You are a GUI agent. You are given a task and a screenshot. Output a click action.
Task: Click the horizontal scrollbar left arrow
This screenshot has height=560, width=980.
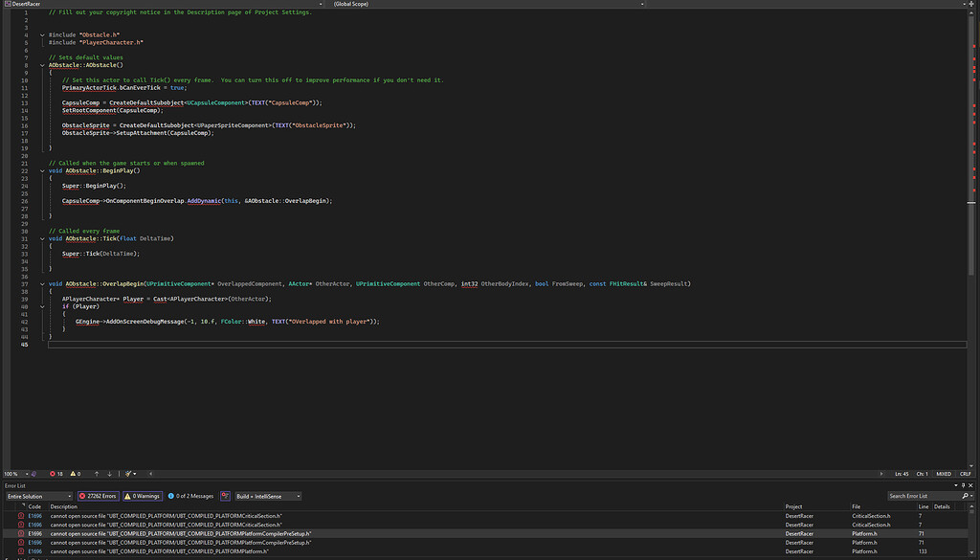pyautogui.click(x=150, y=474)
